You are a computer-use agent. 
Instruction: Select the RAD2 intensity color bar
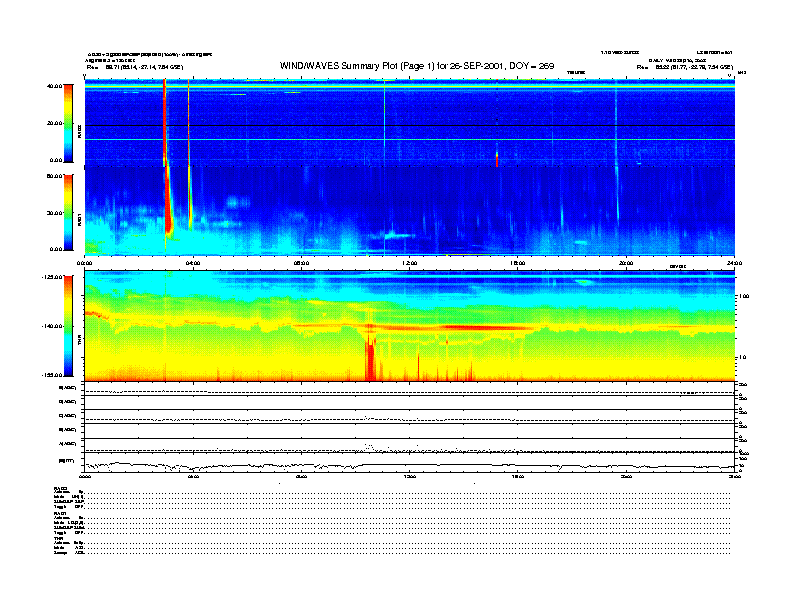[x=67, y=122]
